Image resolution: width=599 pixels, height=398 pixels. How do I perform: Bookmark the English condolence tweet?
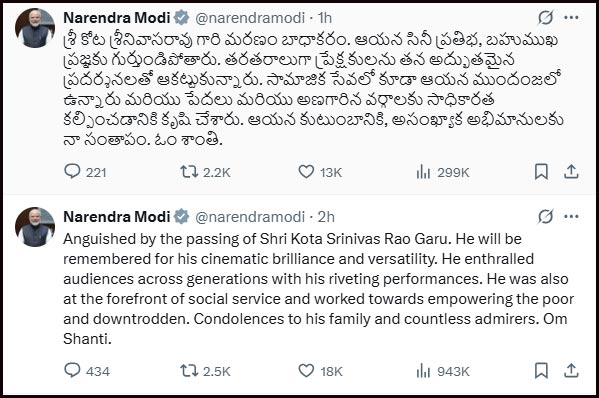[541, 370]
